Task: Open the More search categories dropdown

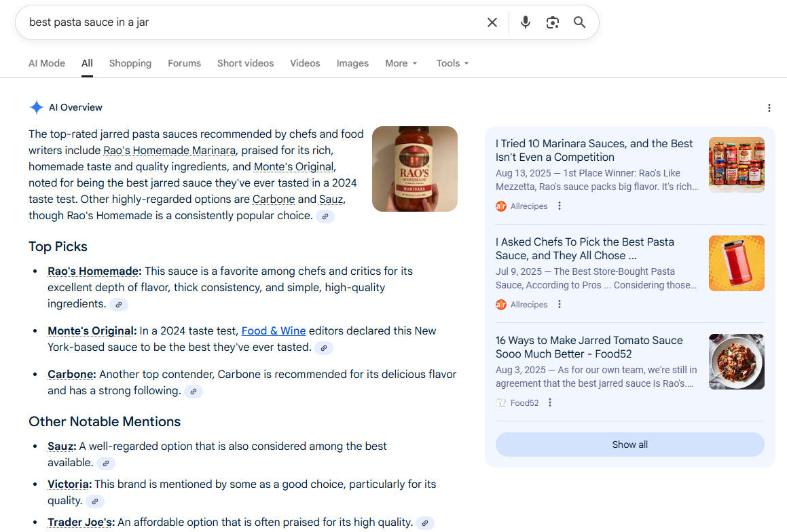Action: (401, 63)
